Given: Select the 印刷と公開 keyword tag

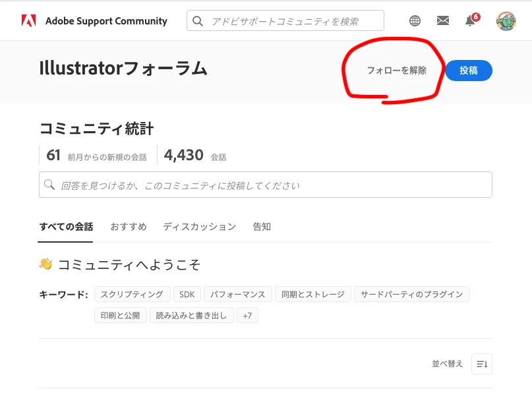Looking at the screenshot, I should point(121,315).
